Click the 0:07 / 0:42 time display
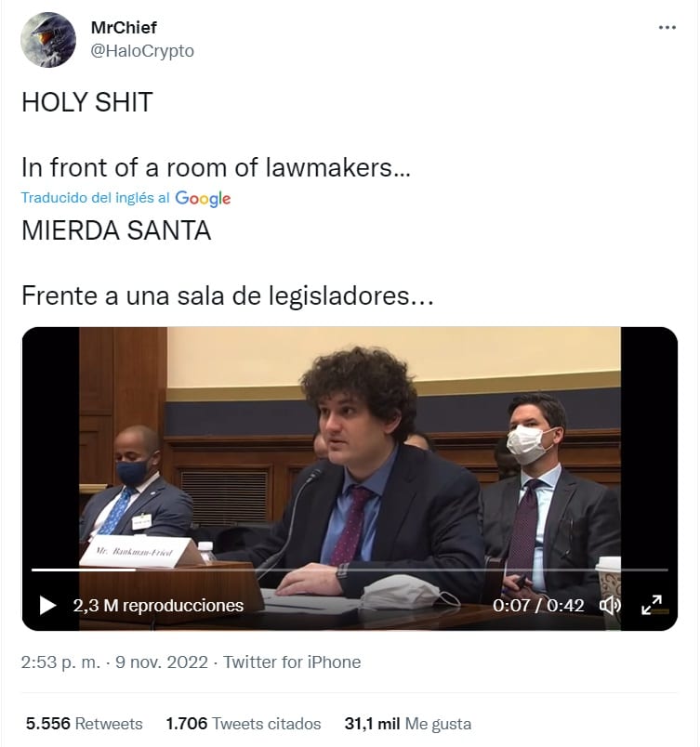700x747 pixels. coord(538,606)
